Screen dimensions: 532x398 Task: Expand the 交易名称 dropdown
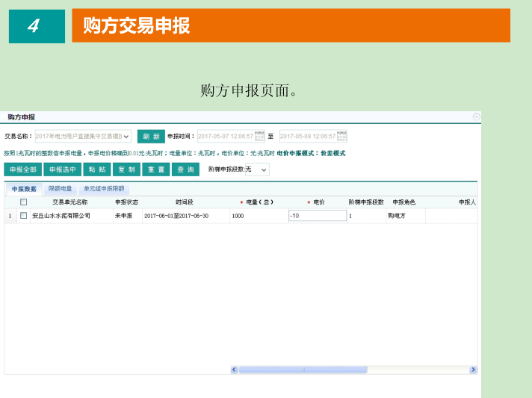[126, 137]
